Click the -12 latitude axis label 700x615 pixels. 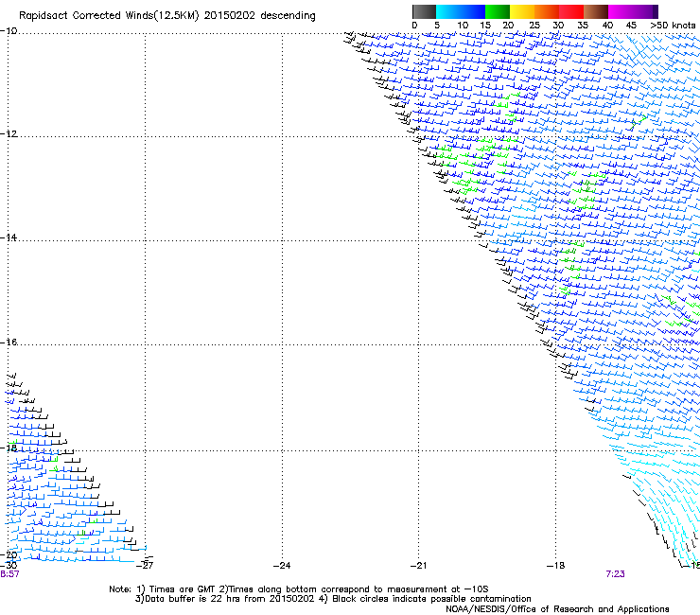coord(9,134)
